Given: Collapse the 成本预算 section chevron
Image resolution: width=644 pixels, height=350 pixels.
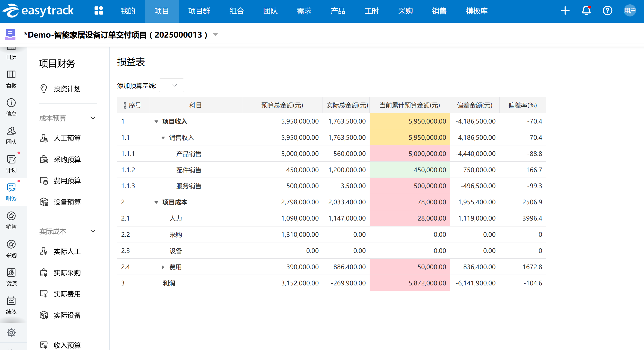Looking at the screenshot, I should pyautogui.click(x=93, y=118).
